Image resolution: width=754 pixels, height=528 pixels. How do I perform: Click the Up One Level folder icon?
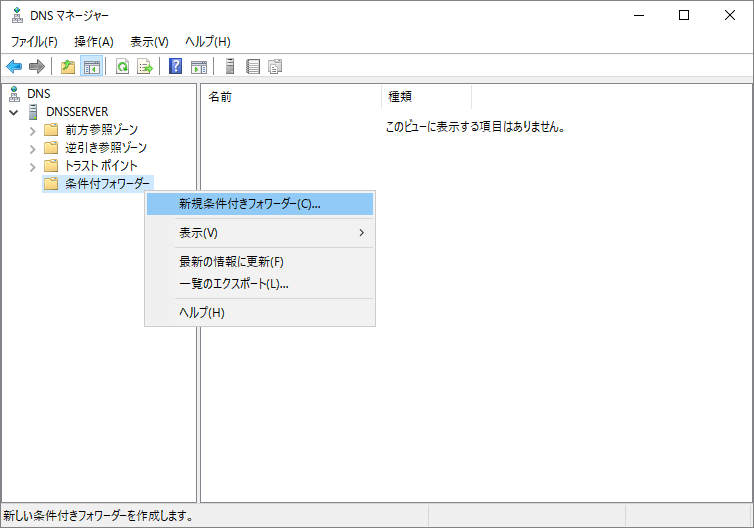pyautogui.click(x=68, y=67)
